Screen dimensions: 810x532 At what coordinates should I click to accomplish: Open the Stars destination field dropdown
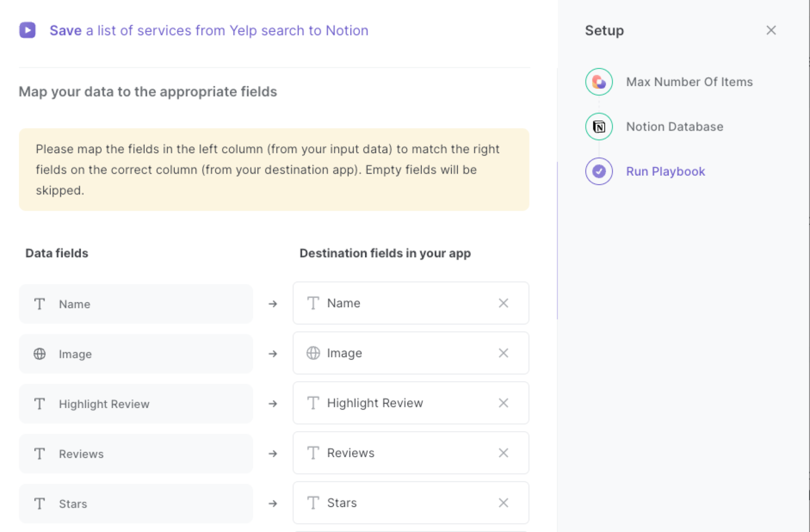coord(411,503)
